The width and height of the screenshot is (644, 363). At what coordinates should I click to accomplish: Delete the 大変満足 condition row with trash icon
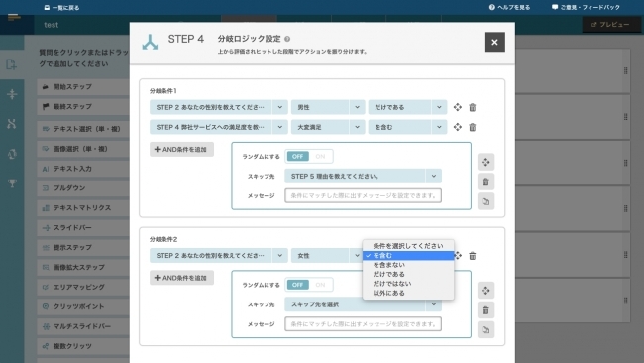coord(473,127)
